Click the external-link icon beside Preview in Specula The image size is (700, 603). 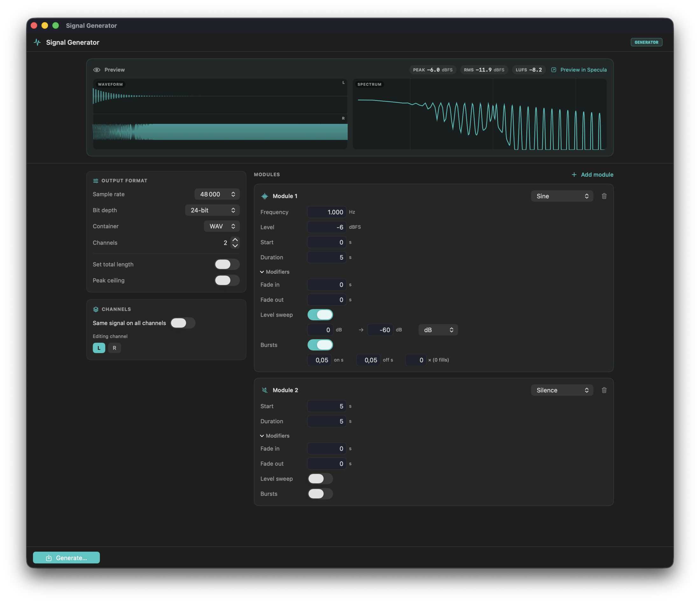554,70
